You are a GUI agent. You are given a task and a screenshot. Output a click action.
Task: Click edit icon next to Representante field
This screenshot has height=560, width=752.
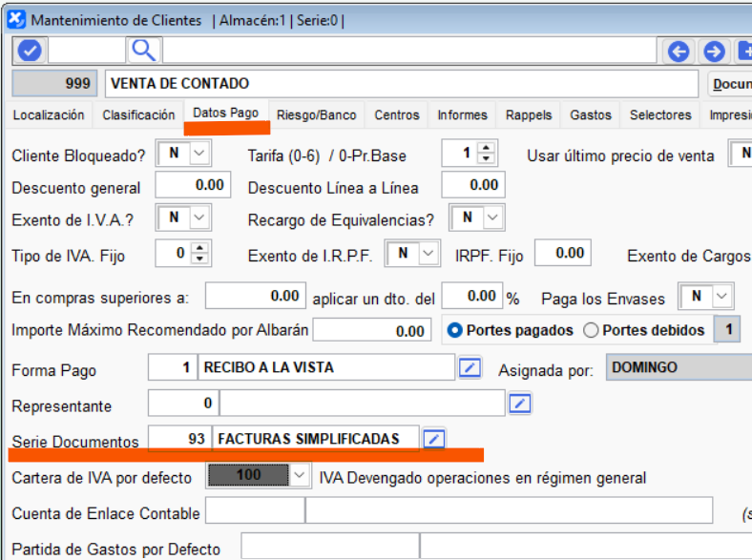(x=519, y=404)
